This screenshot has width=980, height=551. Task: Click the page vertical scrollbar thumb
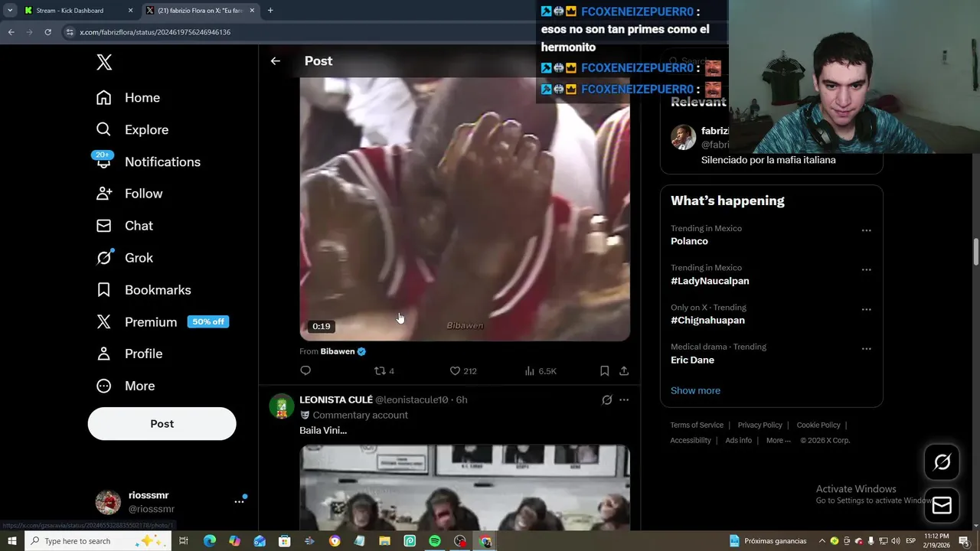point(975,253)
